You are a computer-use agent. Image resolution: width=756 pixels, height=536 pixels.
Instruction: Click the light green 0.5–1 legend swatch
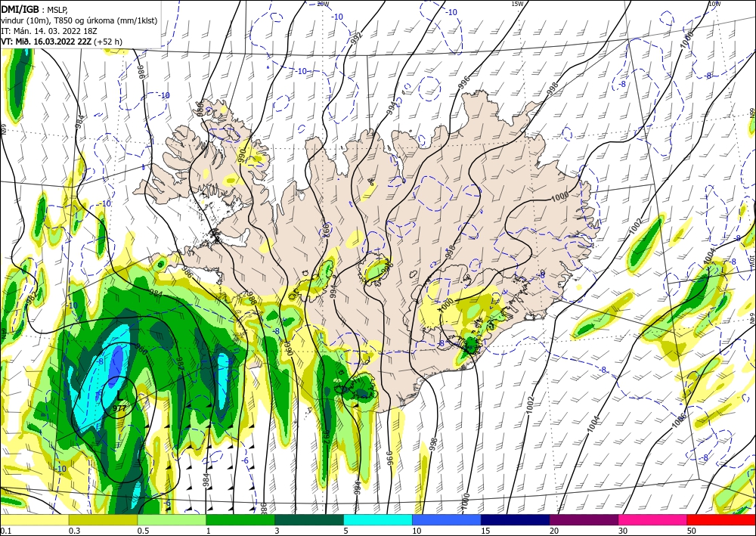click(172, 519)
